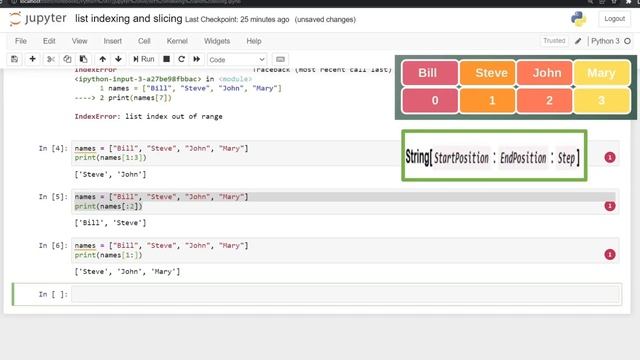Image resolution: width=640 pixels, height=360 pixels.
Task: Cut selected cells with scissors icon
Action: pyautogui.click(x=51, y=59)
